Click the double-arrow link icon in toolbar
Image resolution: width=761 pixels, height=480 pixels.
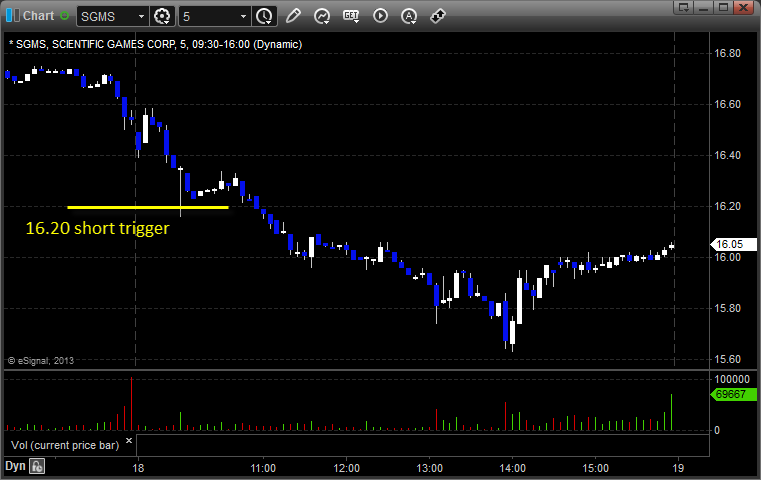[x=438, y=16]
